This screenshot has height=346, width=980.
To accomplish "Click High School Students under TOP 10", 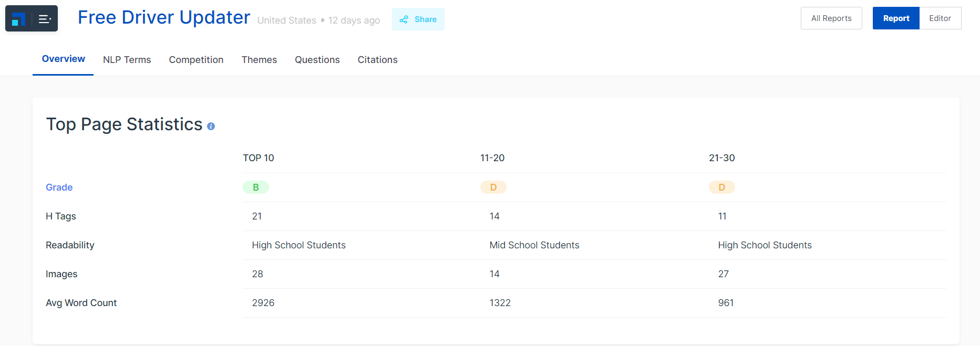I will (x=299, y=245).
